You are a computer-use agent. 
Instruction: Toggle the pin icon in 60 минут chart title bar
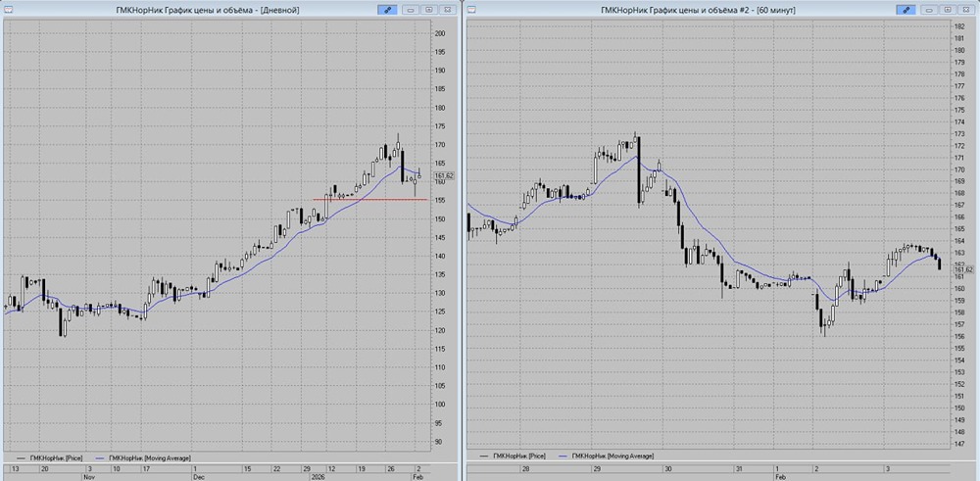[906, 10]
